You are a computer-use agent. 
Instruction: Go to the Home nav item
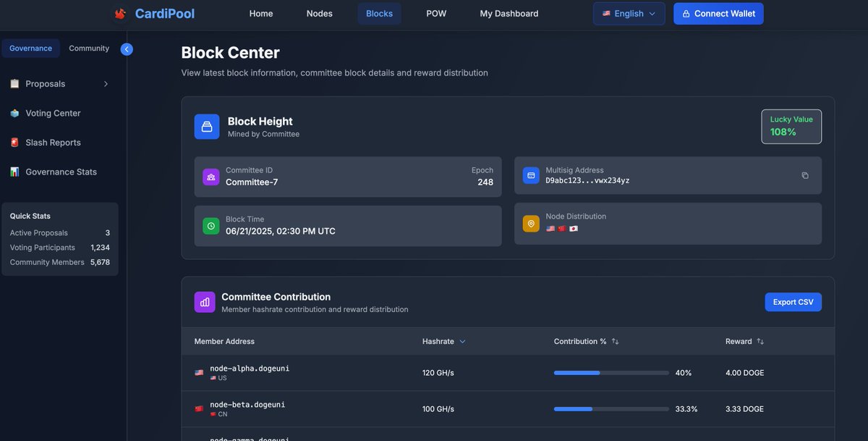(x=261, y=14)
